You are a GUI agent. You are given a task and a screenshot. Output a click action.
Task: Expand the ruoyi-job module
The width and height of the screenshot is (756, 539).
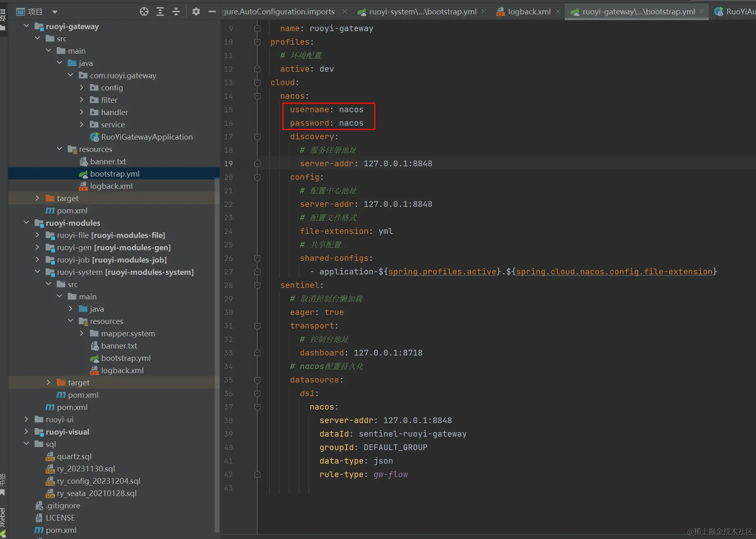click(37, 260)
